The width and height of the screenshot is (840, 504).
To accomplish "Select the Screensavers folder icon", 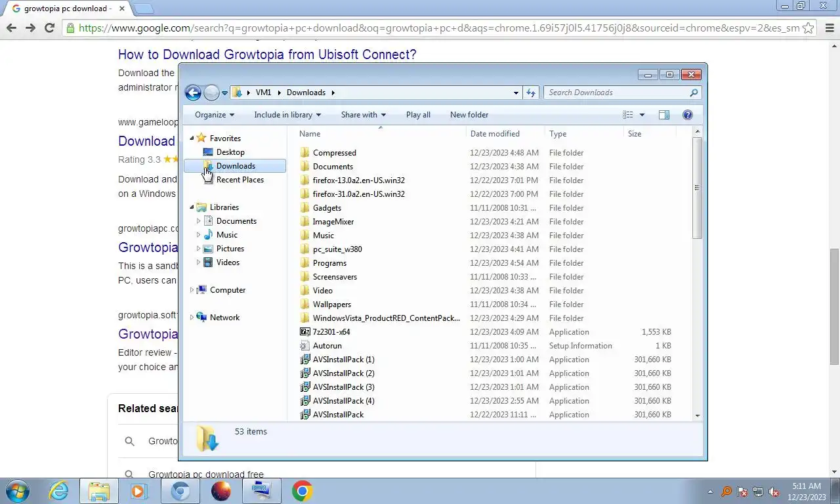I will [x=304, y=277].
